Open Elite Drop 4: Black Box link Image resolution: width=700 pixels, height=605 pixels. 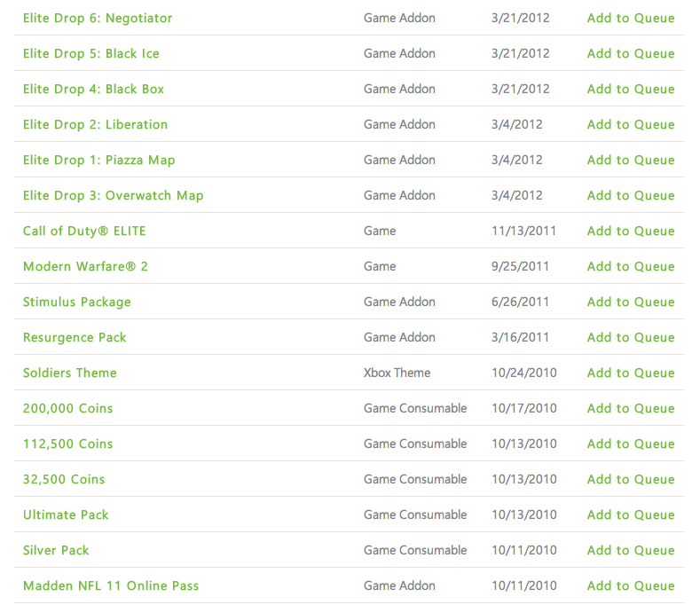click(x=93, y=89)
